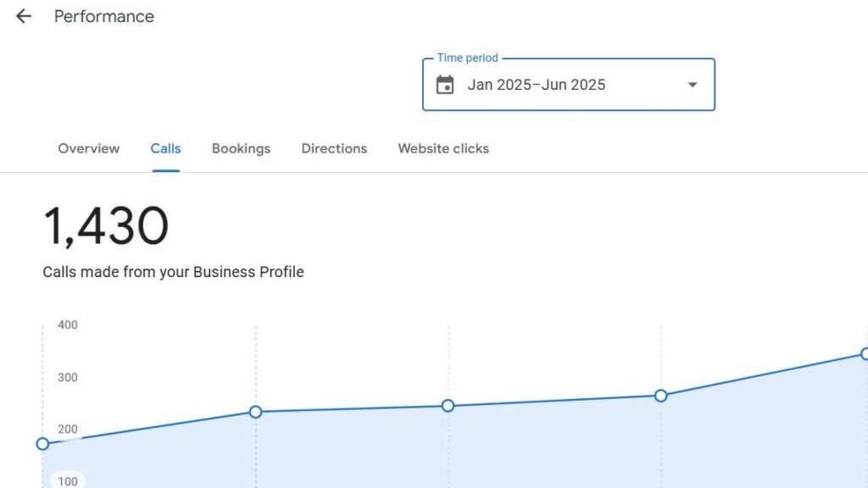Viewport: 868px width, 488px height.
Task: Click the 100 y-axis label badge
Action: pyautogui.click(x=68, y=481)
